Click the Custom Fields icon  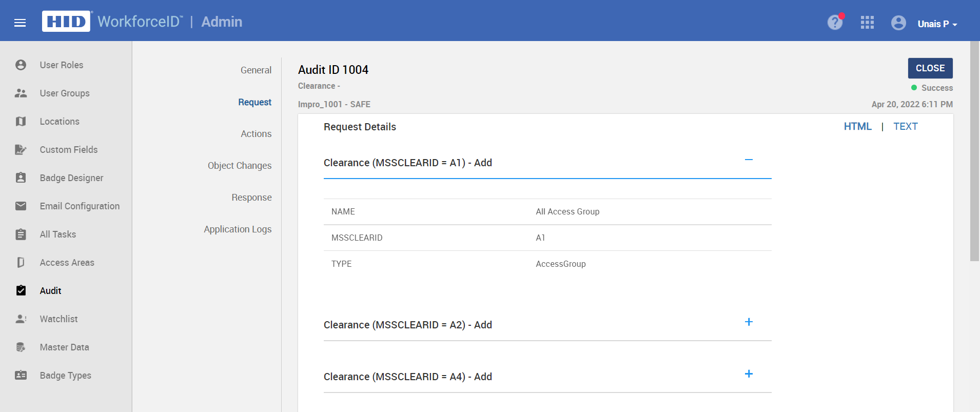coord(21,149)
